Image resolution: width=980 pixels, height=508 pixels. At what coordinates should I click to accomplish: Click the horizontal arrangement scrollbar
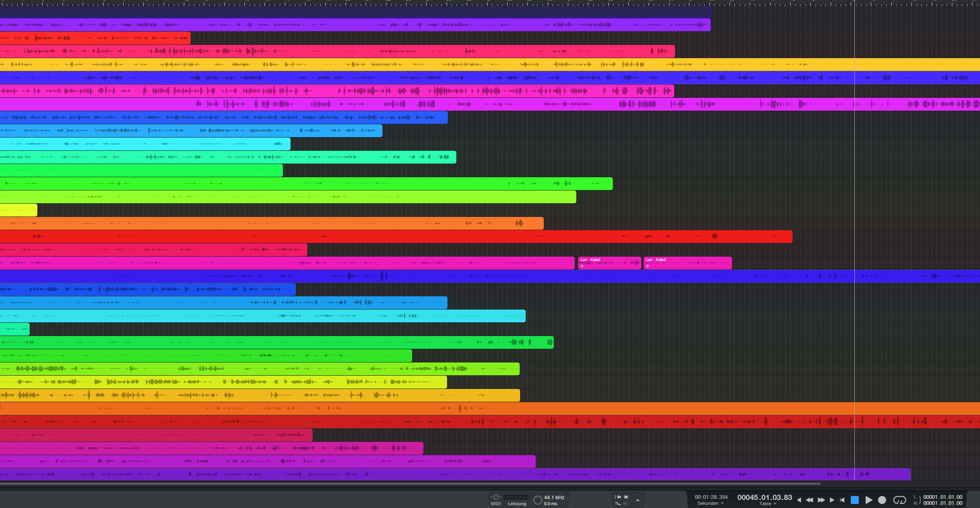click(x=410, y=484)
